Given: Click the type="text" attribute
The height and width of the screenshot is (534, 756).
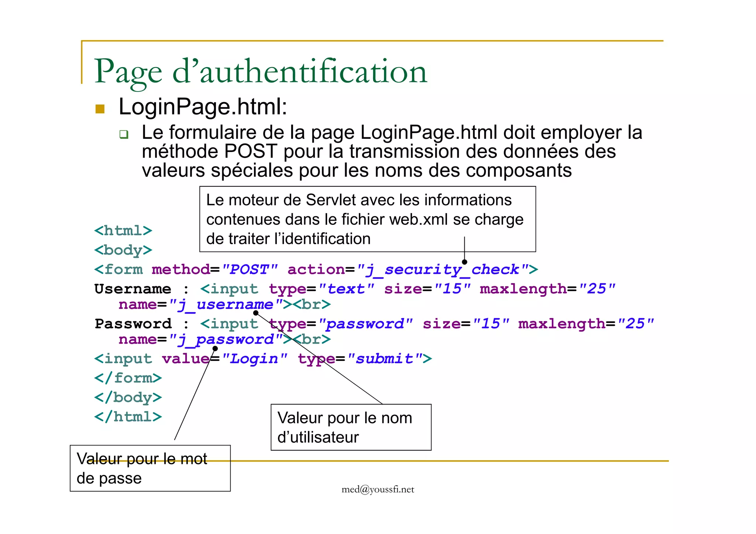Looking at the screenshot, I should (x=322, y=289).
